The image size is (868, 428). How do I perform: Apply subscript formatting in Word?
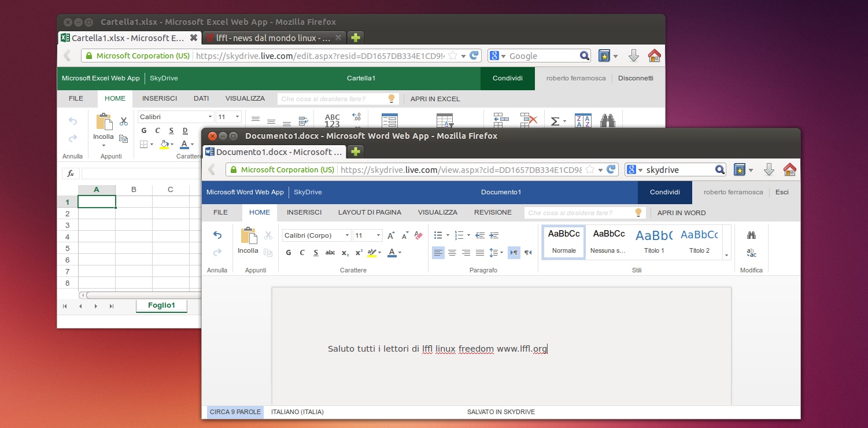click(x=345, y=253)
